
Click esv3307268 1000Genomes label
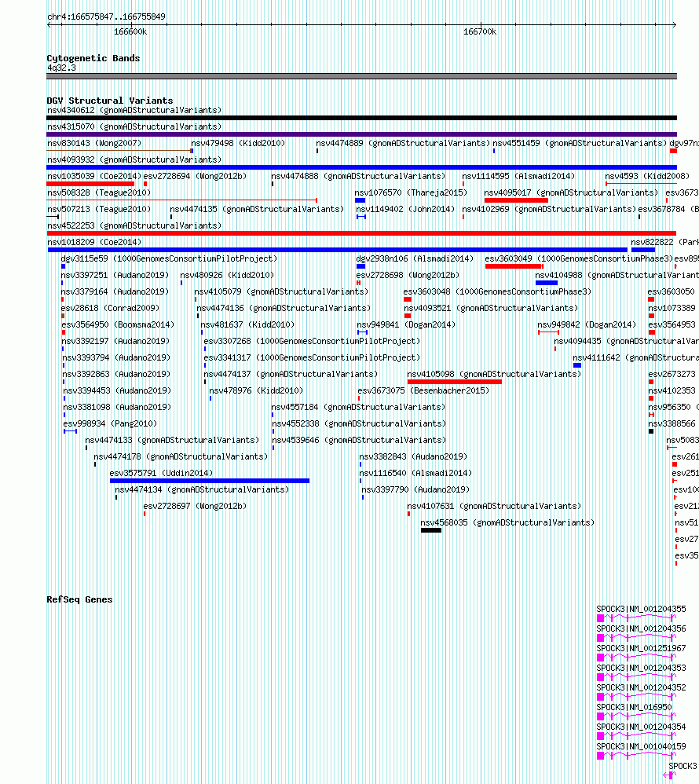[x=312, y=341]
